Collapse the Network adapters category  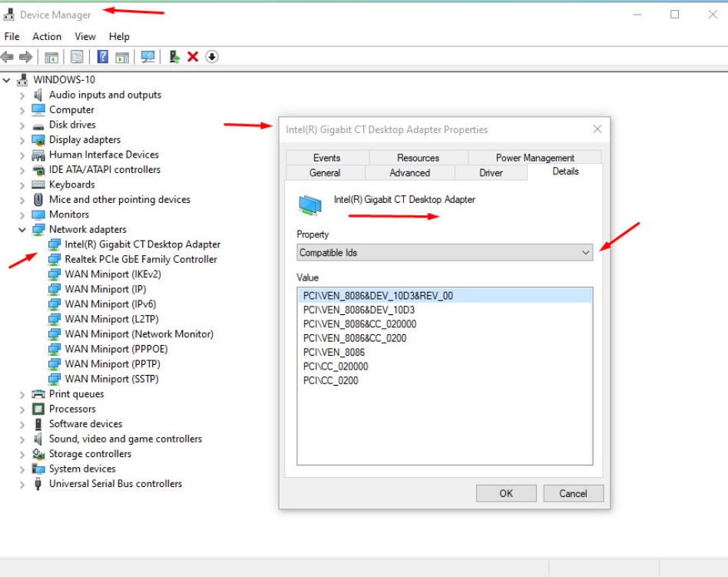22,230
